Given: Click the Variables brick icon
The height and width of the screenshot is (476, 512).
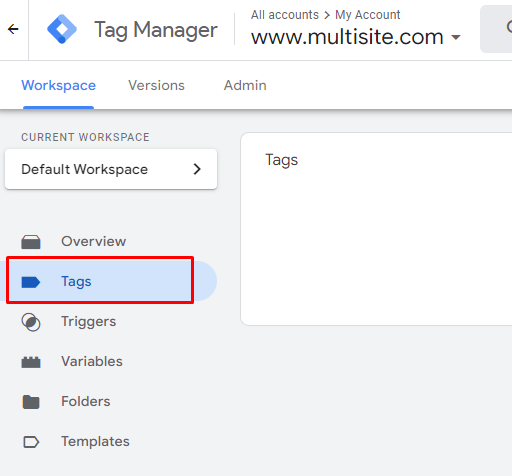Looking at the screenshot, I should (x=31, y=362).
